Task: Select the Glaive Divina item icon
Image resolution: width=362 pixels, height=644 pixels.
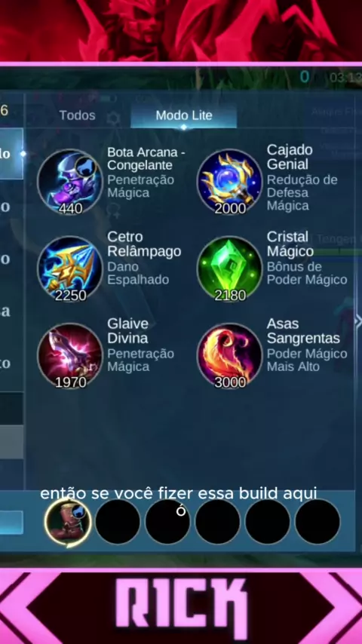Action: tap(70, 356)
